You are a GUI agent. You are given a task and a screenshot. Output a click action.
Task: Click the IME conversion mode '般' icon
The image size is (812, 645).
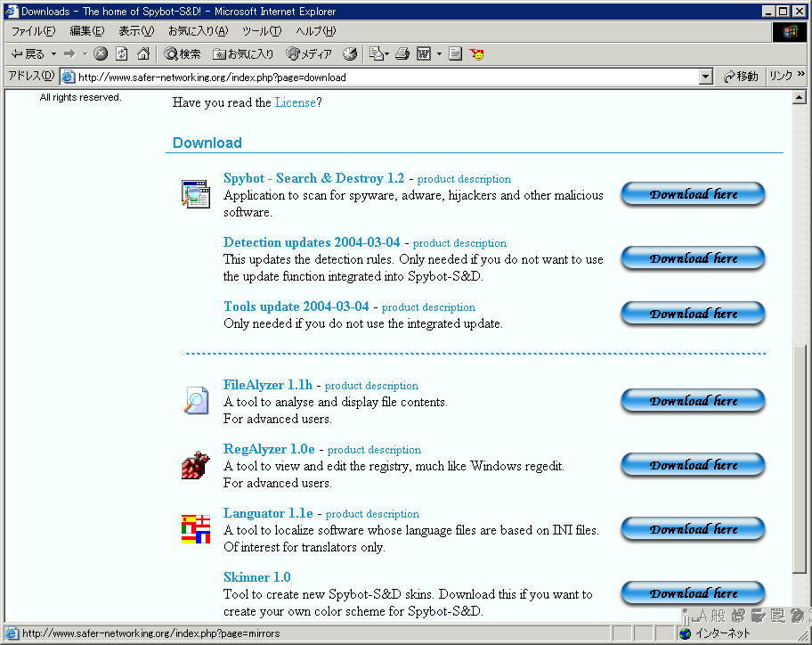pyautogui.click(x=719, y=616)
